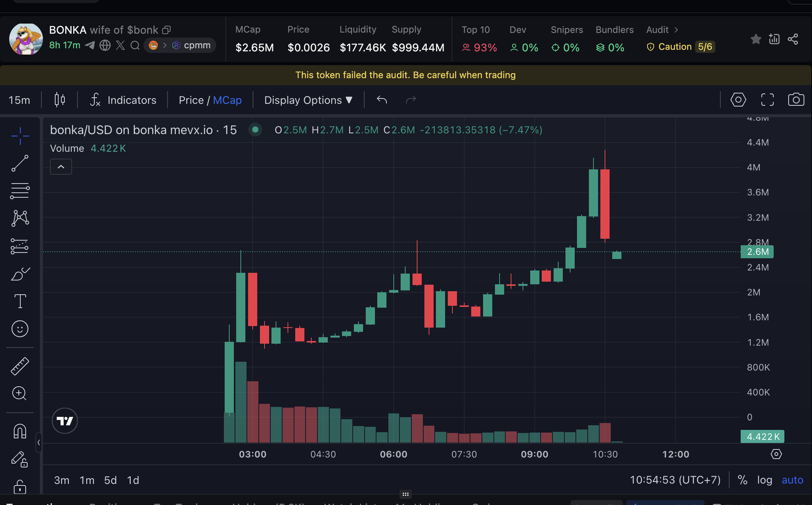Screen dimensions: 812x505
Task: Activate the zoom in tool
Action: 20,393
